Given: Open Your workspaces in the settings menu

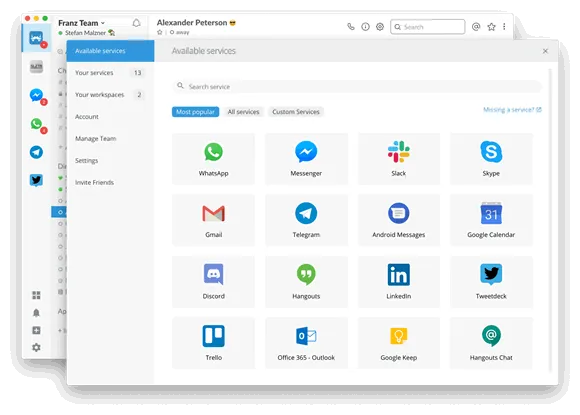Looking at the screenshot, I should 111,95.
